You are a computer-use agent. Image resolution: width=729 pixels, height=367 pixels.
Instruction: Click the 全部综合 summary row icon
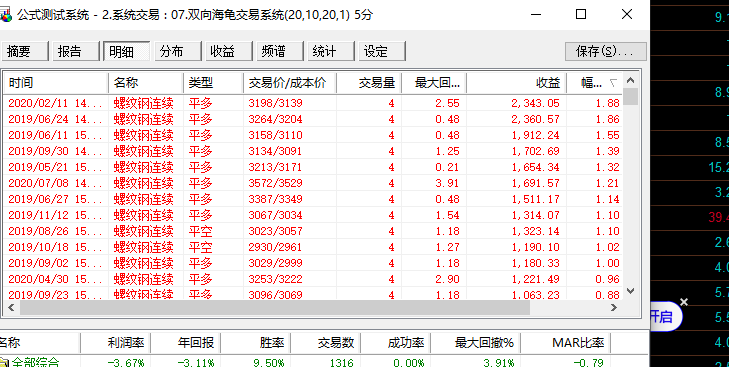[x=5, y=362]
